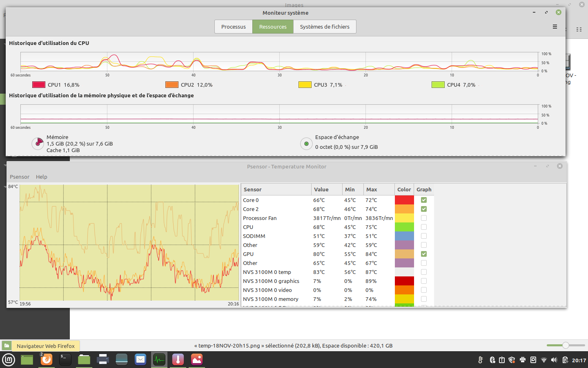Open the Help menu in Psensor
The width and height of the screenshot is (588, 368).
point(42,177)
